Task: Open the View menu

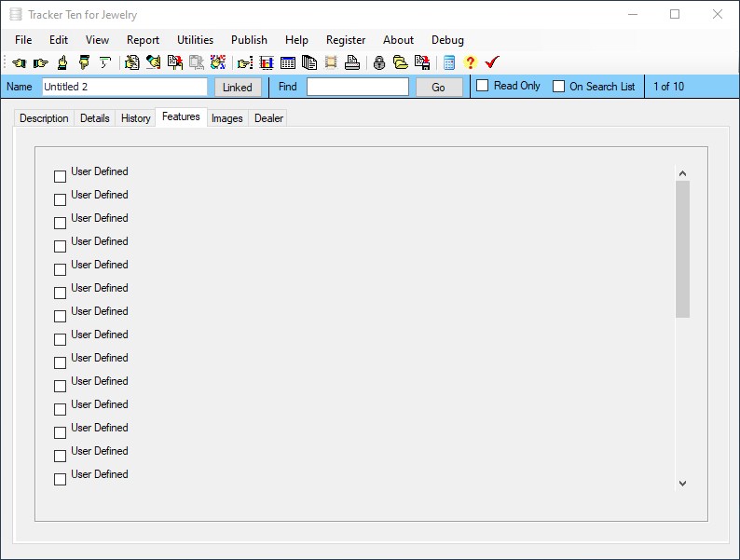Action: tap(97, 40)
